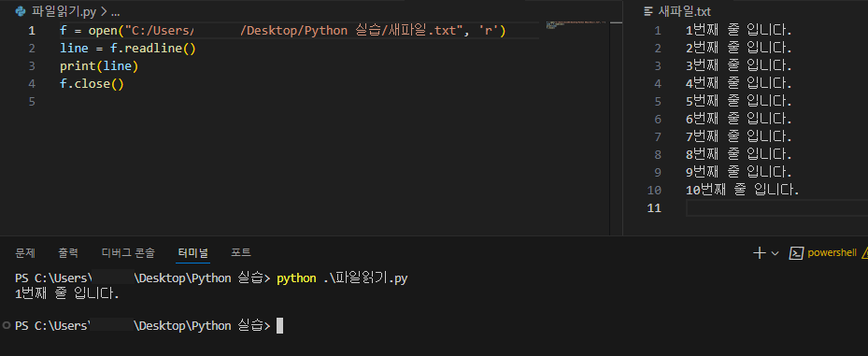Open the breadcrumb ellipsis after 파일읽기.py
The height and width of the screenshot is (356, 868).
point(115,11)
